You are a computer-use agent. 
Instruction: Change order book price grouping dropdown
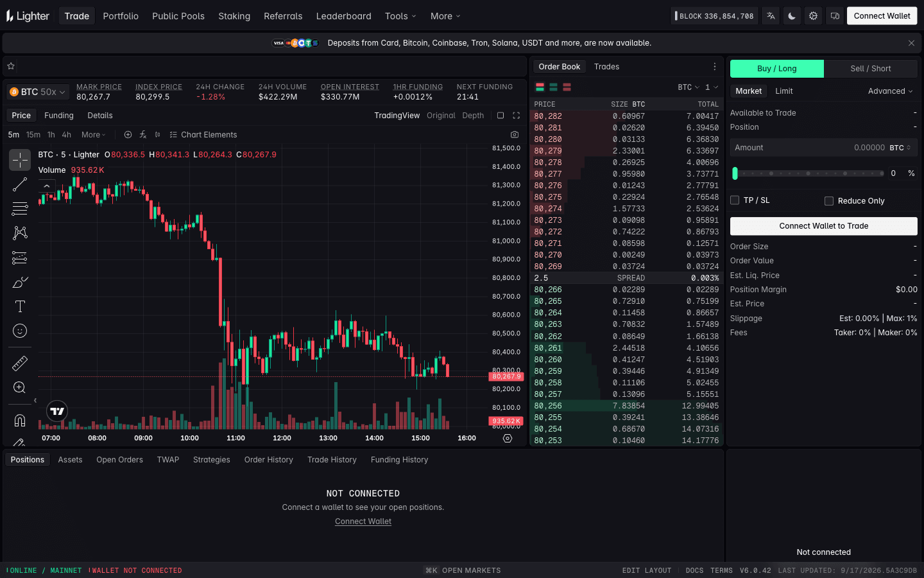point(712,87)
